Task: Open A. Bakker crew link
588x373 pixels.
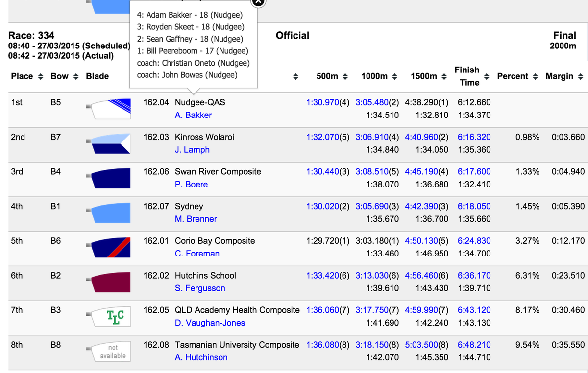Action: coord(193,115)
